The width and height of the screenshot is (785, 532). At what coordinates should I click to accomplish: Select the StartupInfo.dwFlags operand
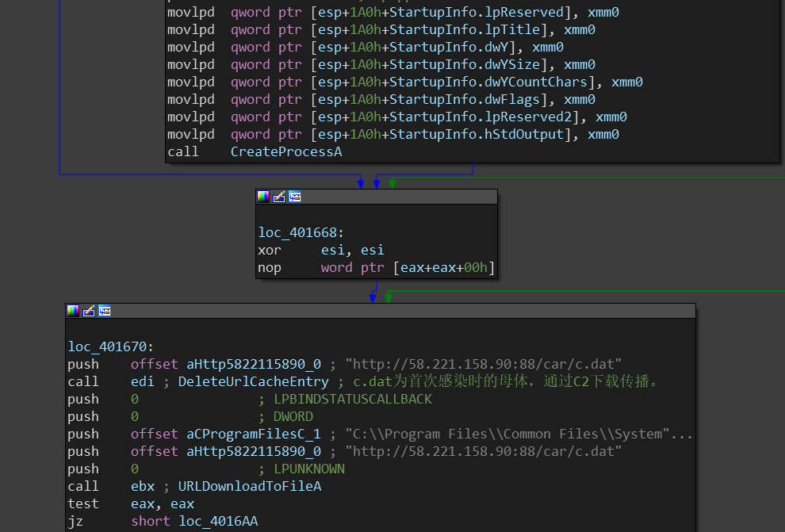(x=465, y=100)
